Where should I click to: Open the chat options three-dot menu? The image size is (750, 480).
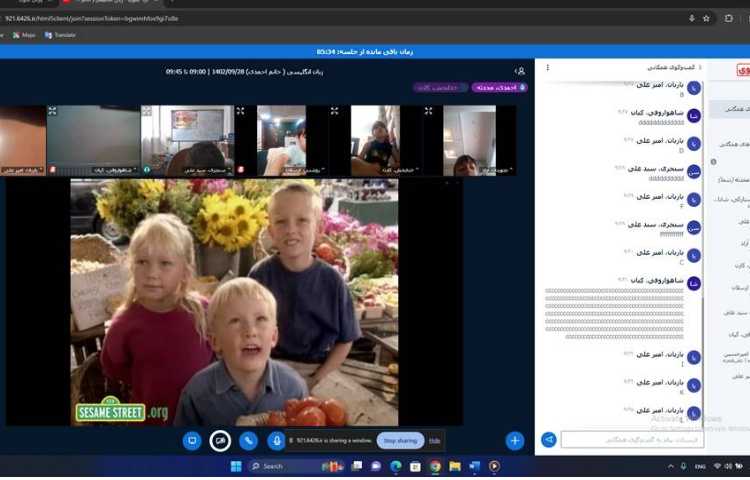[x=547, y=67]
